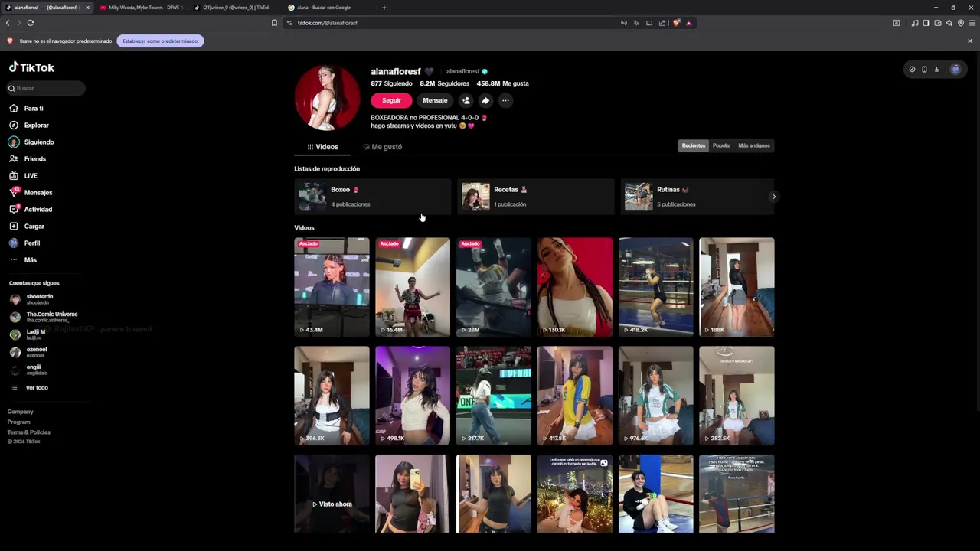Dismiss the default browser infobar

point(970,41)
